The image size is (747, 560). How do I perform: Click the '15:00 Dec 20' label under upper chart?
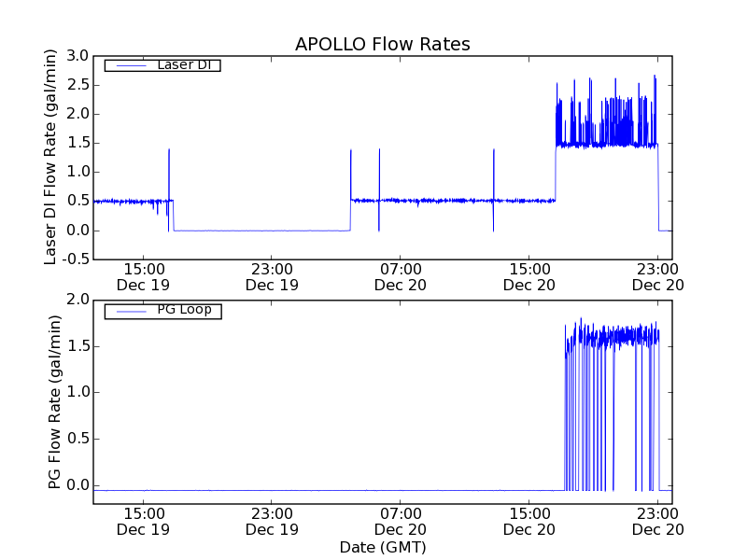tap(529, 277)
